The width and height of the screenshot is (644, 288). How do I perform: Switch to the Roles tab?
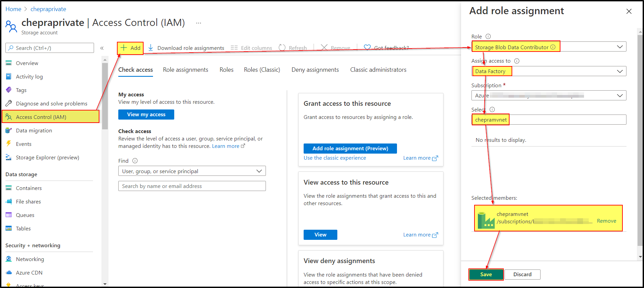226,70
